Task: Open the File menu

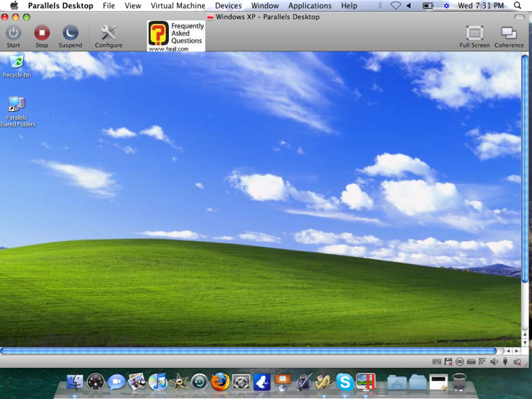Action: click(x=108, y=5)
